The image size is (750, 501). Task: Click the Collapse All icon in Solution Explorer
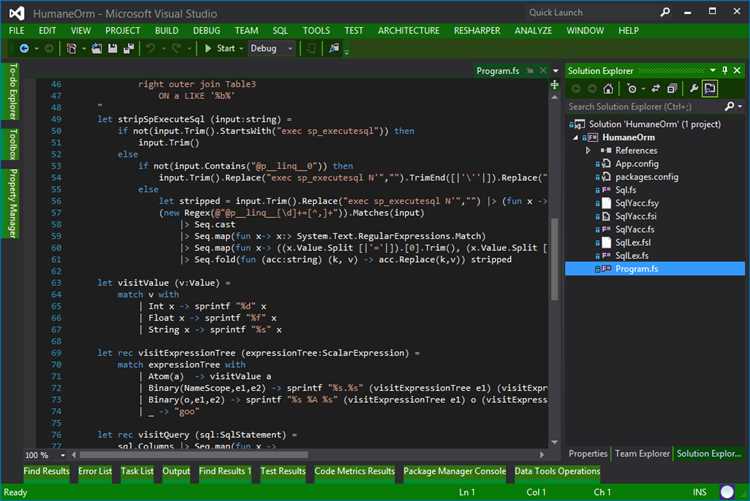pos(672,89)
